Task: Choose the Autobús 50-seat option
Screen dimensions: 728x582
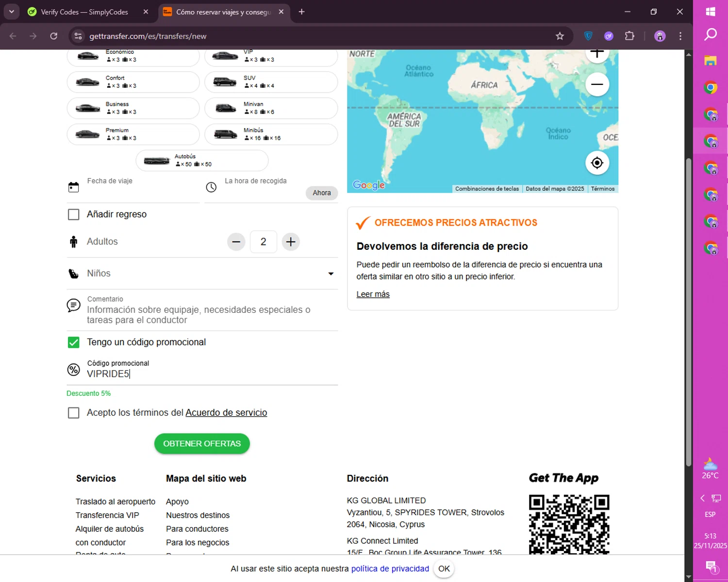Action: point(202,161)
